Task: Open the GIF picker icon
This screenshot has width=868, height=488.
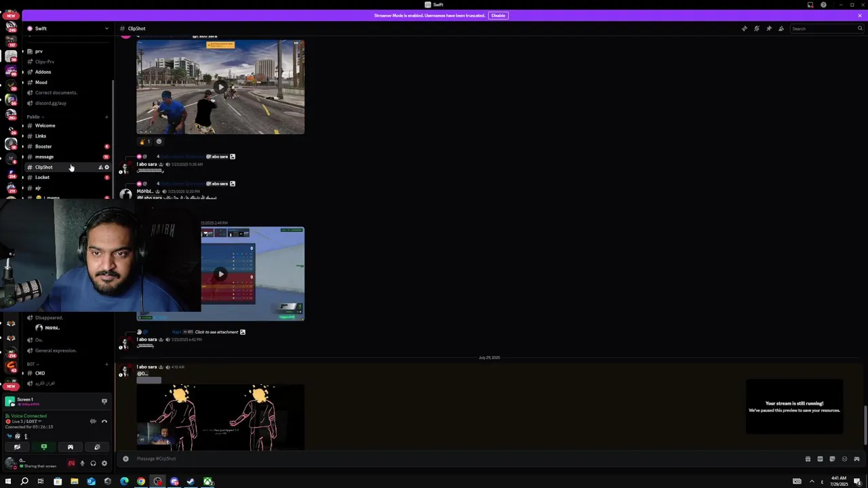Action: point(820,459)
